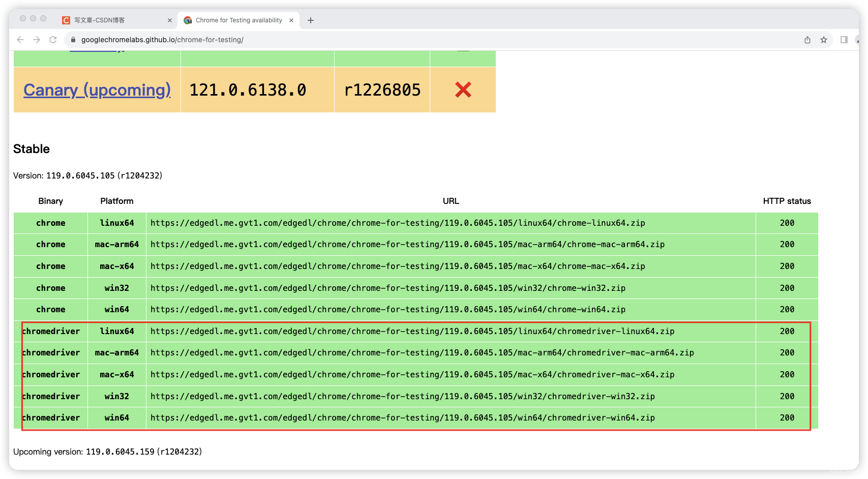Viewport: 868px width, 479px height.
Task: Click the red X status for Canary
Action: 463,90
